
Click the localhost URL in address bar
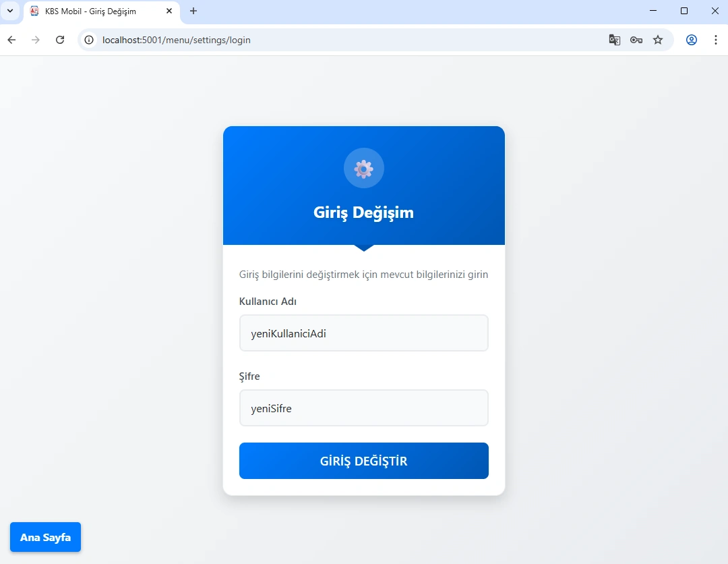[177, 40]
